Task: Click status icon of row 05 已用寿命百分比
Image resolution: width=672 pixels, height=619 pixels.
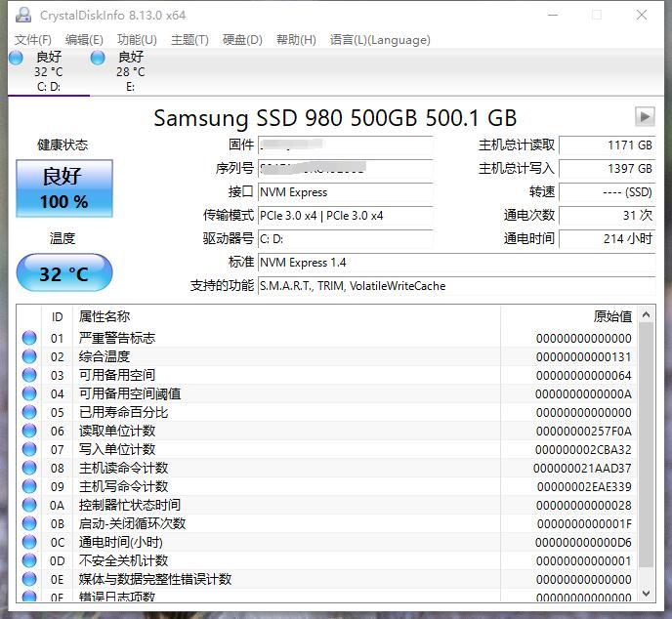Action: (x=29, y=412)
